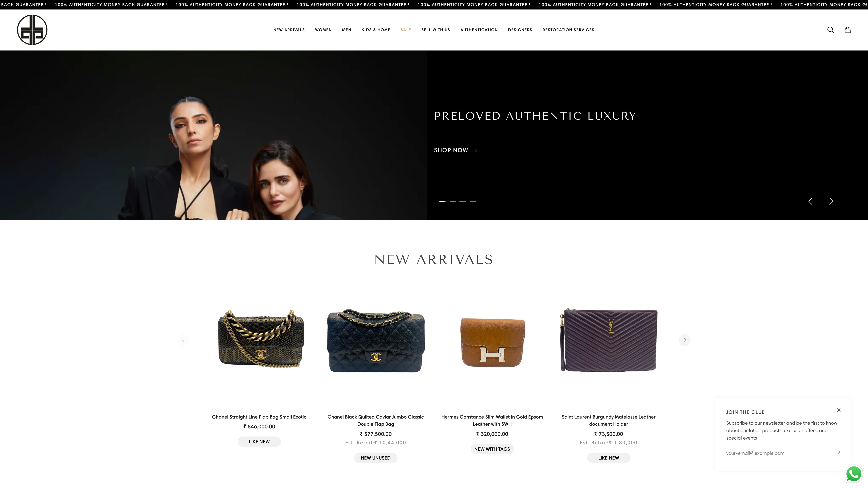The height and width of the screenshot is (488, 868).
Task: Open the search magnifier icon
Action: coord(830,30)
